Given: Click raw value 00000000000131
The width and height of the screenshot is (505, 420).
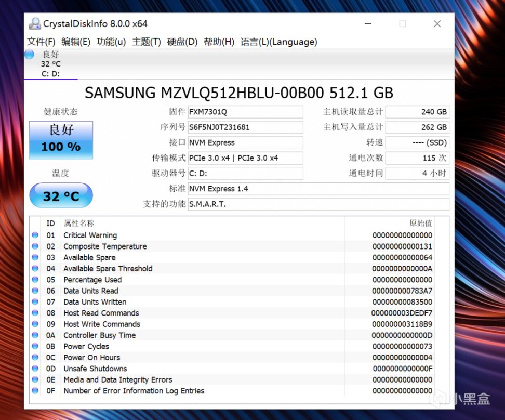Looking at the screenshot, I should click(x=402, y=246).
